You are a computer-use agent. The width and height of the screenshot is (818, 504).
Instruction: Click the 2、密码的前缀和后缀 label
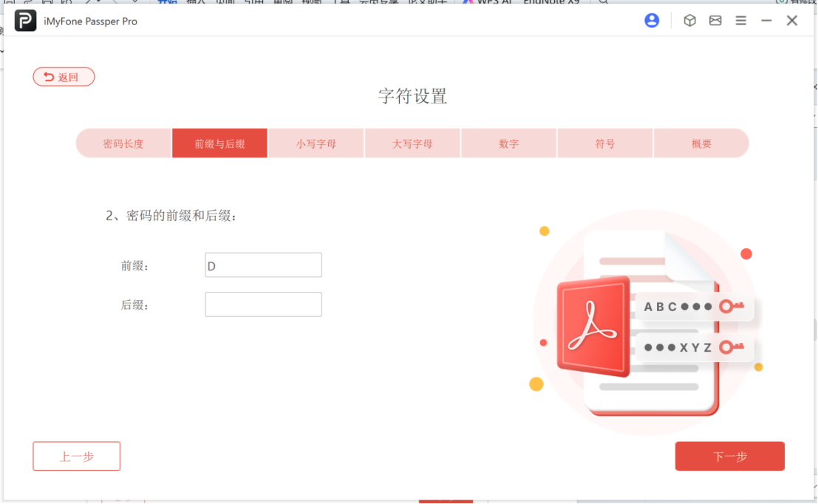(171, 216)
